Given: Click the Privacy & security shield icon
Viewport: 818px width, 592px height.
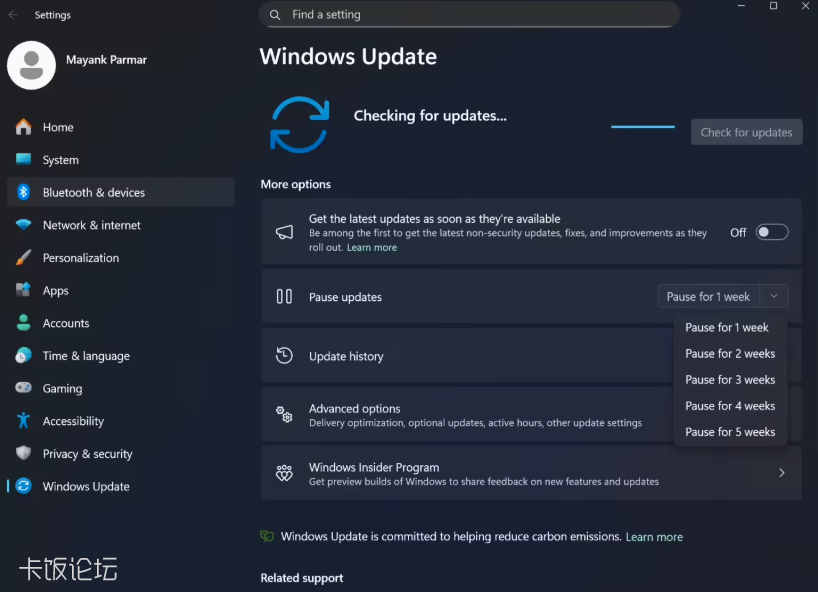Looking at the screenshot, I should click(23, 453).
